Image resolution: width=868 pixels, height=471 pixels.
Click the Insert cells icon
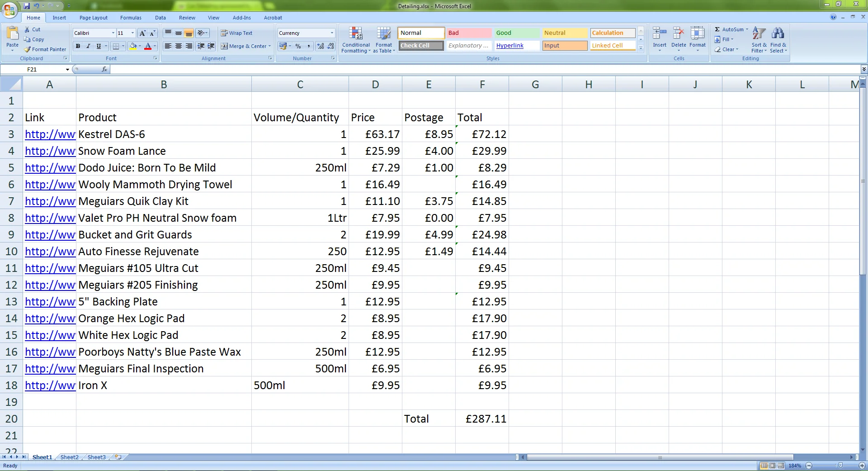click(x=660, y=34)
